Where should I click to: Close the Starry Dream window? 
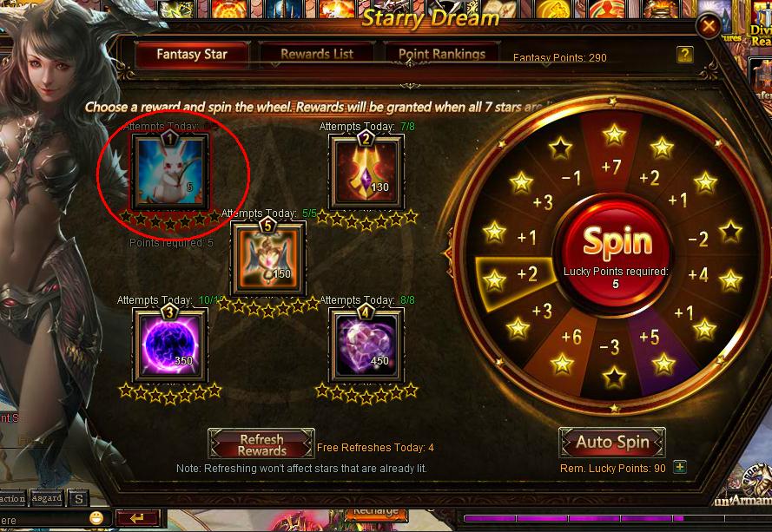[x=709, y=25]
